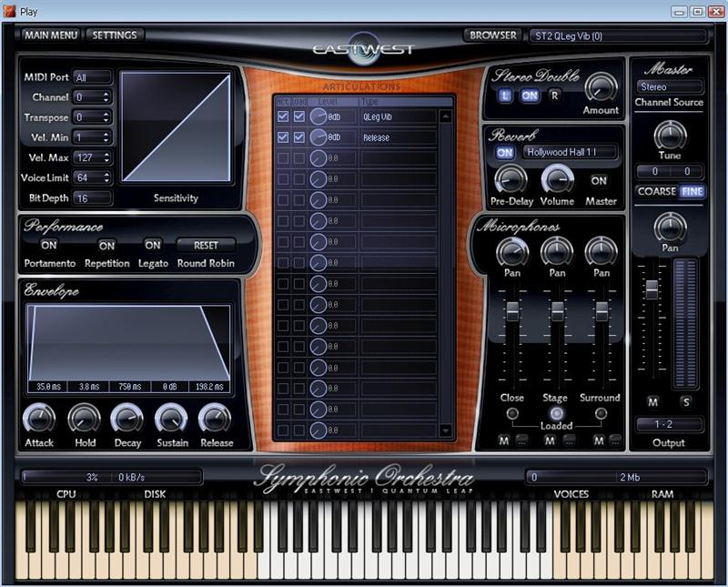Click the Vel. Min stepper arrows

106,137
